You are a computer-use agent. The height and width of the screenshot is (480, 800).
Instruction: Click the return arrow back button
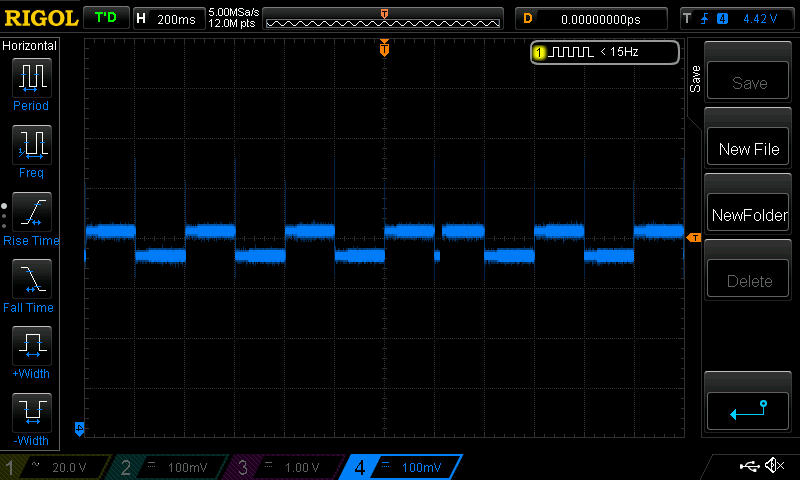[749, 410]
